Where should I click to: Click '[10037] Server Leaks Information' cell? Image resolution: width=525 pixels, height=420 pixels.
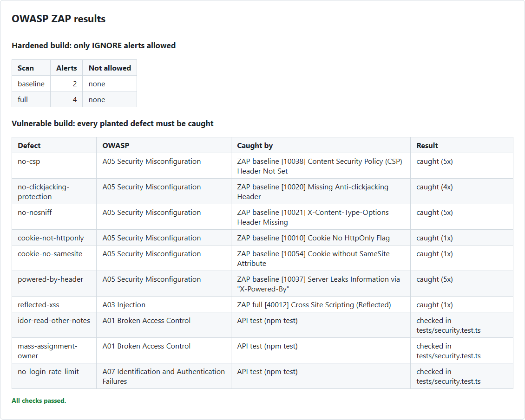pos(321,284)
